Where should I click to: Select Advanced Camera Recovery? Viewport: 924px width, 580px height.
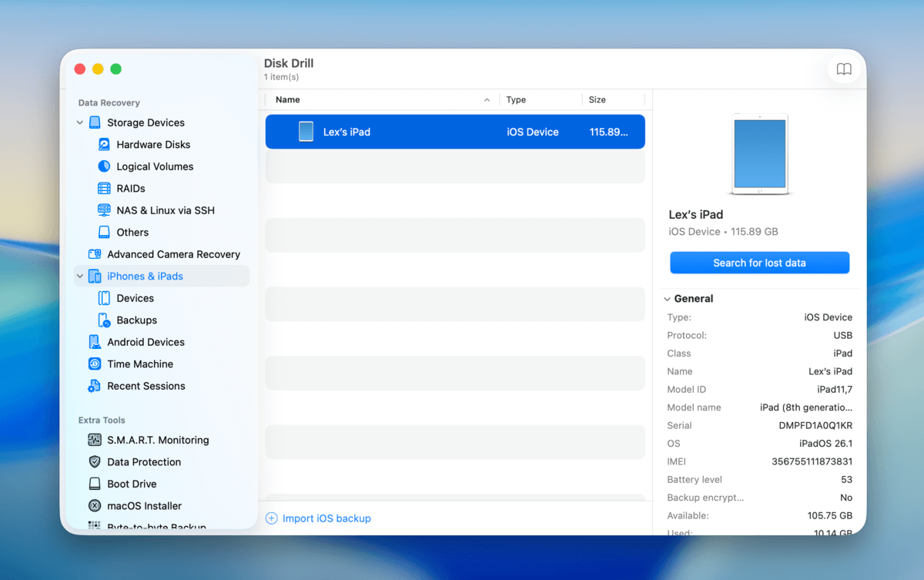coord(93,253)
